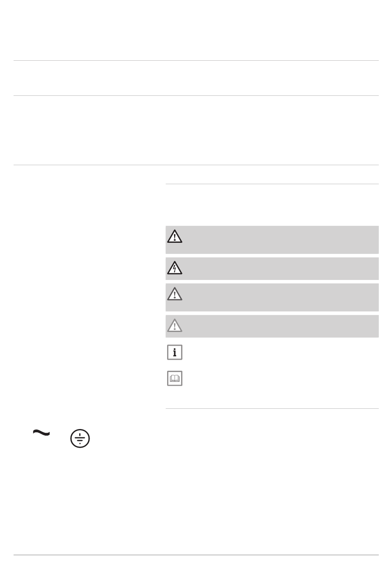Click the black danger warning triangle icon
Image resolution: width=392 pixels, height=569 pixels.
(x=175, y=236)
